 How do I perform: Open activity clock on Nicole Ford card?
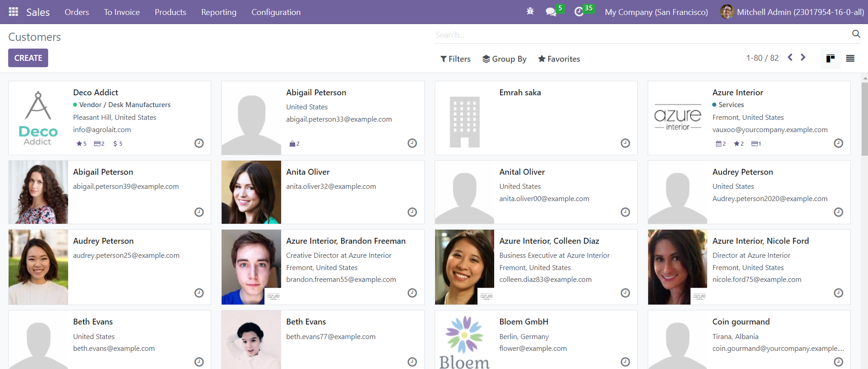[x=838, y=293]
